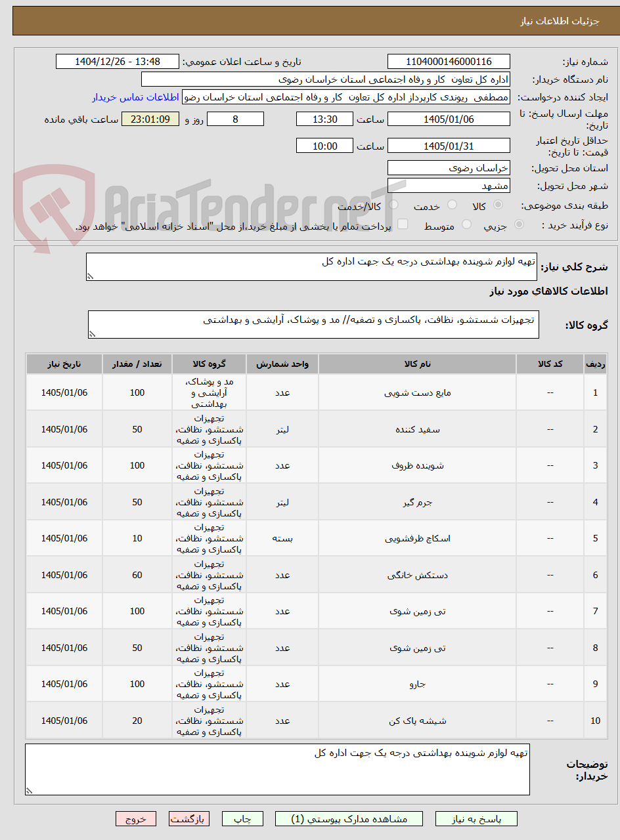Click the نام کالا column header

pyautogui.click(x=417, y=364)
